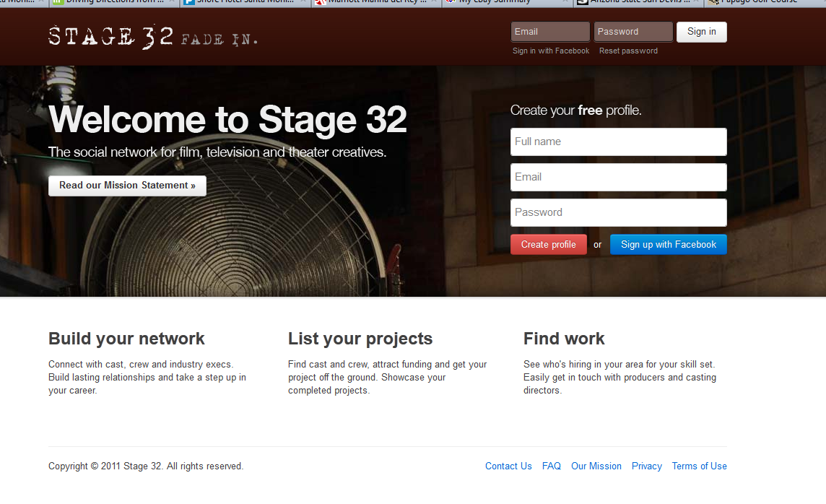Open the Reset password link
This screenshot has width=826, height=504.
pos(628,51)
